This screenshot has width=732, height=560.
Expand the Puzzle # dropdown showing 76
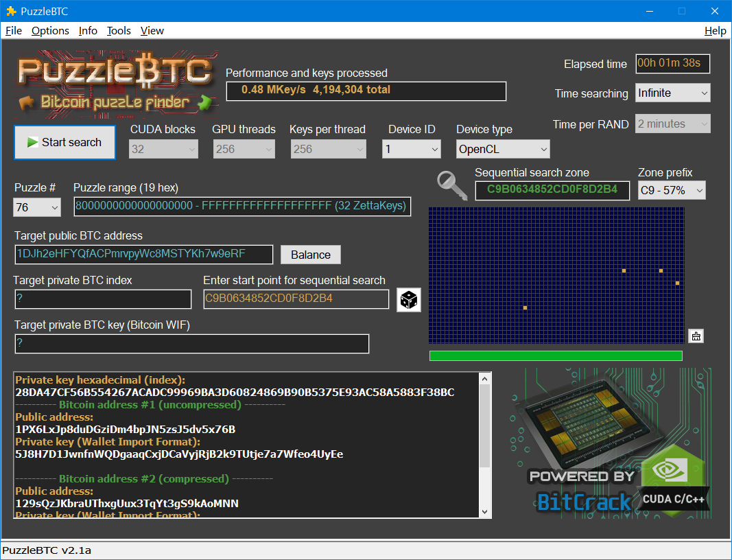37,207
